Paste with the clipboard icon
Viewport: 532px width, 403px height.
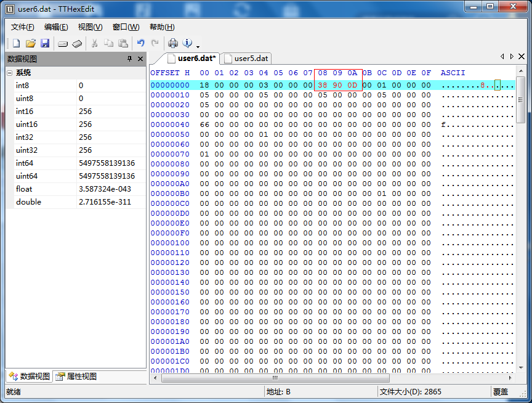click(123, 43)
